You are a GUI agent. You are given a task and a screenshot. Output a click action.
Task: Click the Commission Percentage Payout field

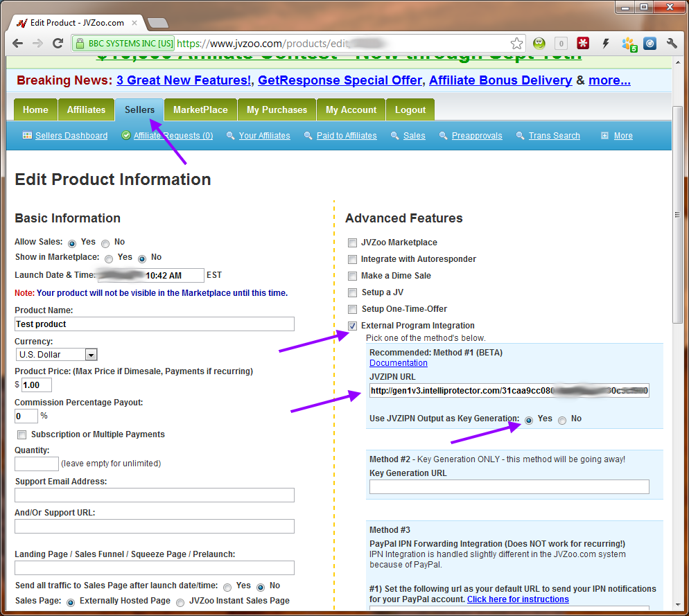(26, 416)
